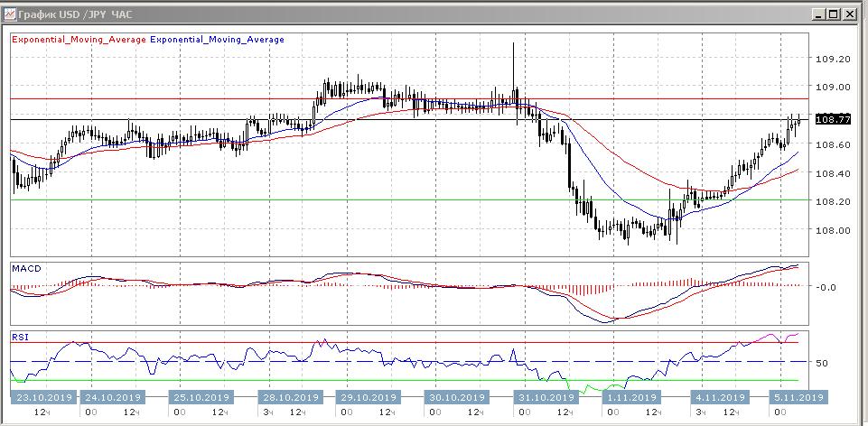Click the RSI 50 level label
Screen dimensions: 868x426
click(823, 363)
